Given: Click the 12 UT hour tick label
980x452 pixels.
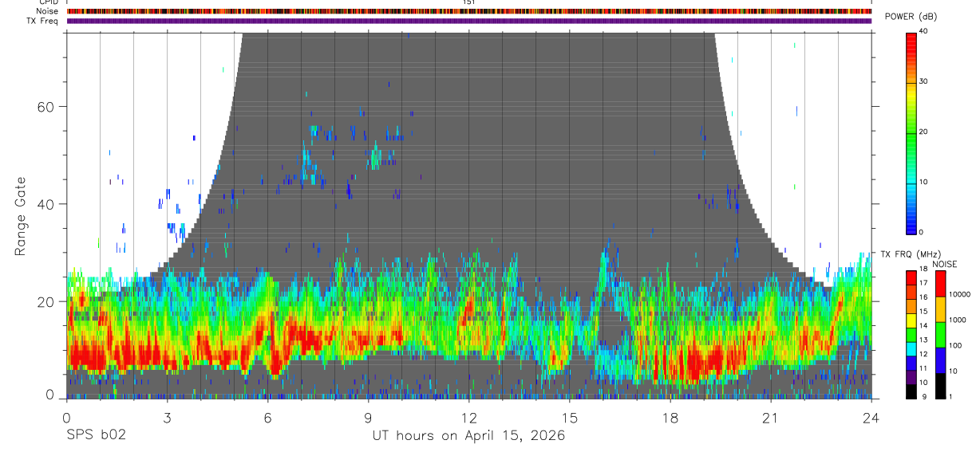Looking at the screenshot, I should pos(468,419).
